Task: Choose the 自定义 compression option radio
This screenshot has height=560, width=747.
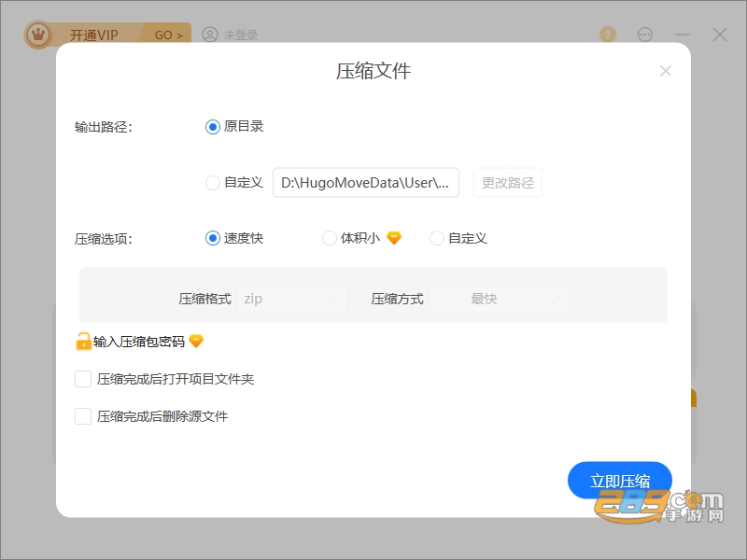Action: [437, 238]
